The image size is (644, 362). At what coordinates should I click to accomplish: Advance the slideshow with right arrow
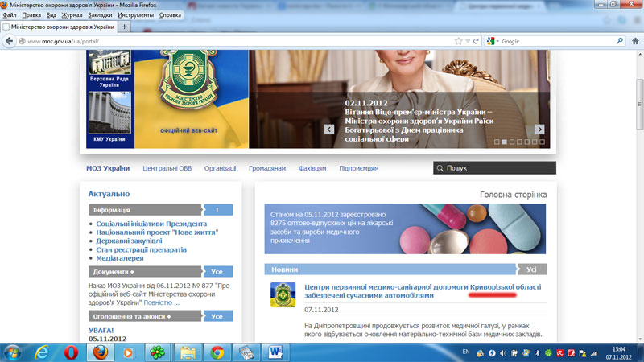pyautogui.click(x=539, y=129)
